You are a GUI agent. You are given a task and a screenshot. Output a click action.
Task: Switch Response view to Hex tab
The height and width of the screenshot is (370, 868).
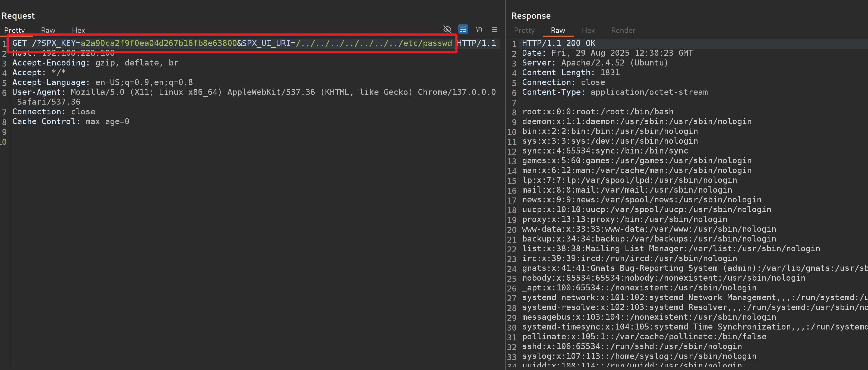click(588, 30)
